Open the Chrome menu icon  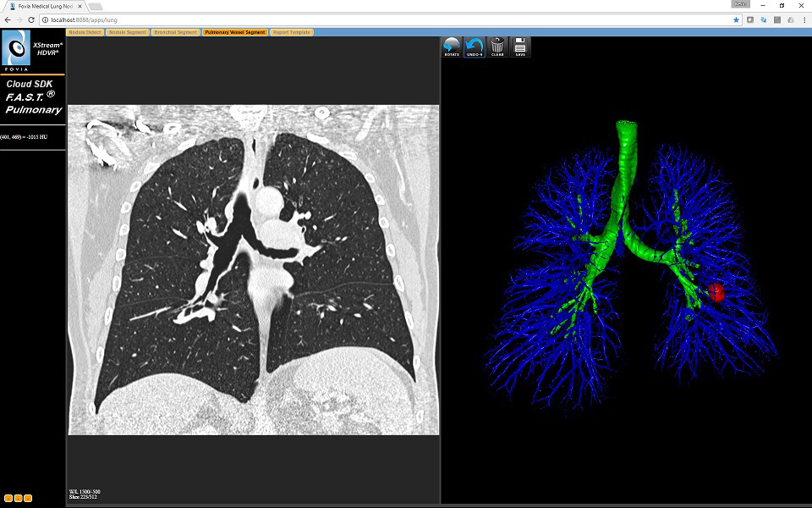coord(804,19)
